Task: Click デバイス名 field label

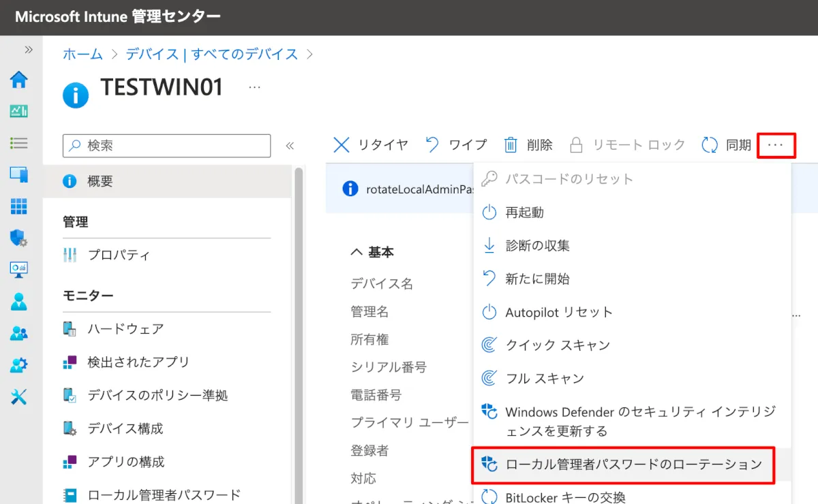Action: tap(382, 284)
